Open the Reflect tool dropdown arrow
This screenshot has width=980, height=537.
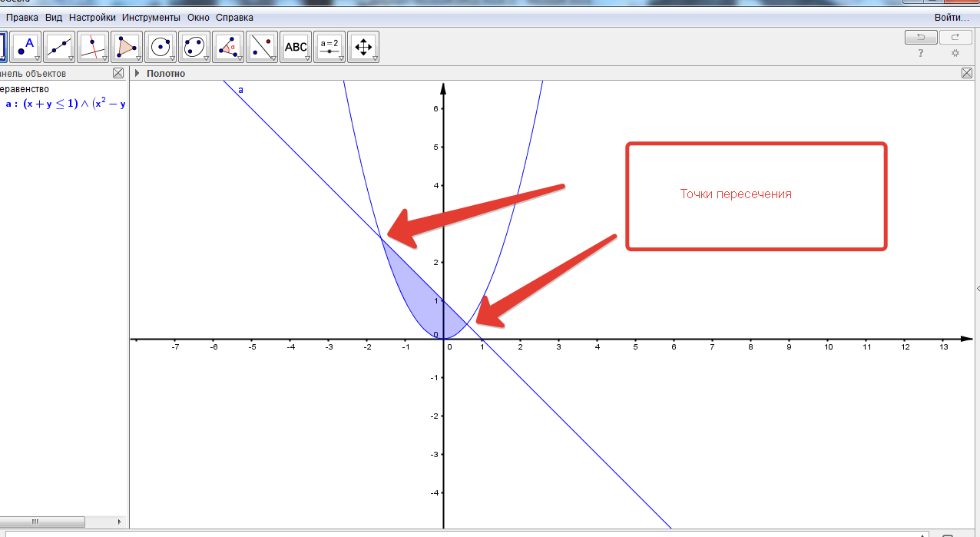273,58
